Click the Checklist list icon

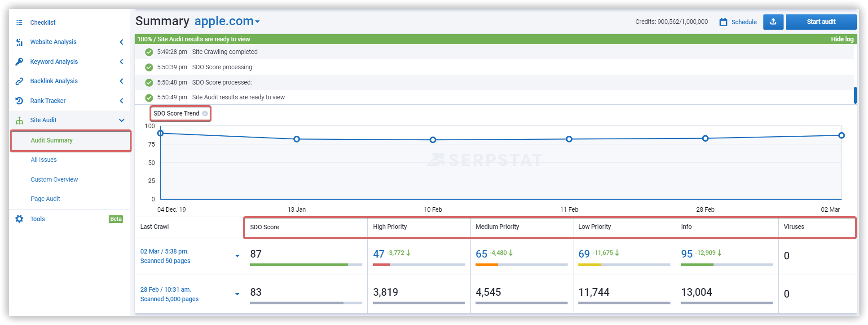click(x=19, y=22)
